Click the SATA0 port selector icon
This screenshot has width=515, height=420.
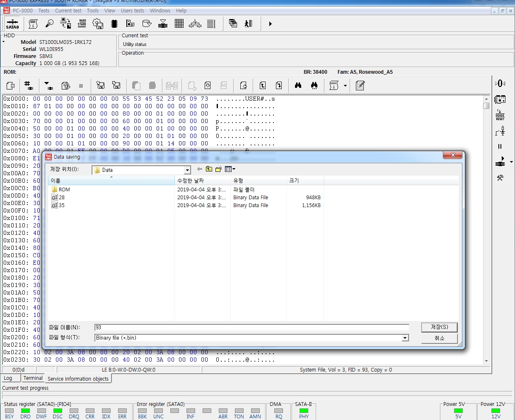click(x=12, y=24)
